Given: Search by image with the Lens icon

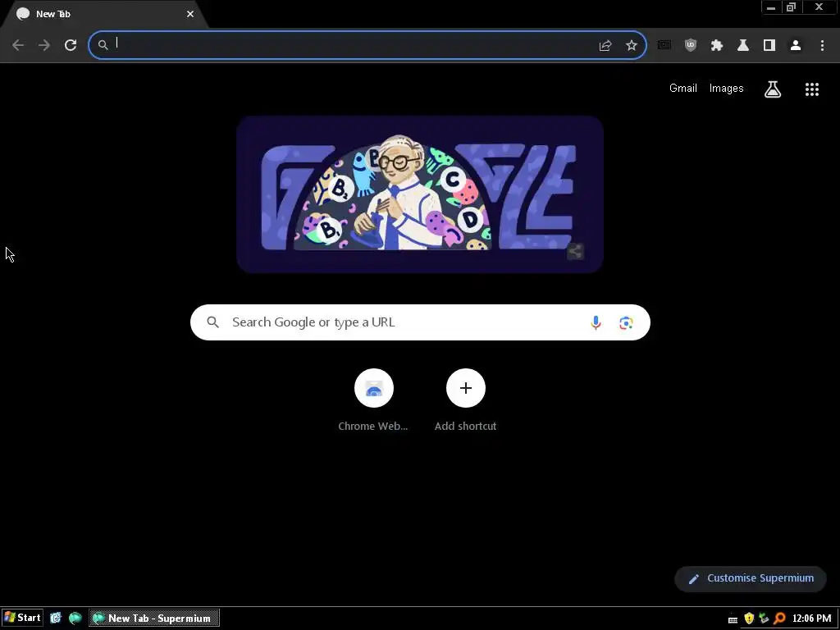Looking at the screenshot, I should click(x=626, y=322).
